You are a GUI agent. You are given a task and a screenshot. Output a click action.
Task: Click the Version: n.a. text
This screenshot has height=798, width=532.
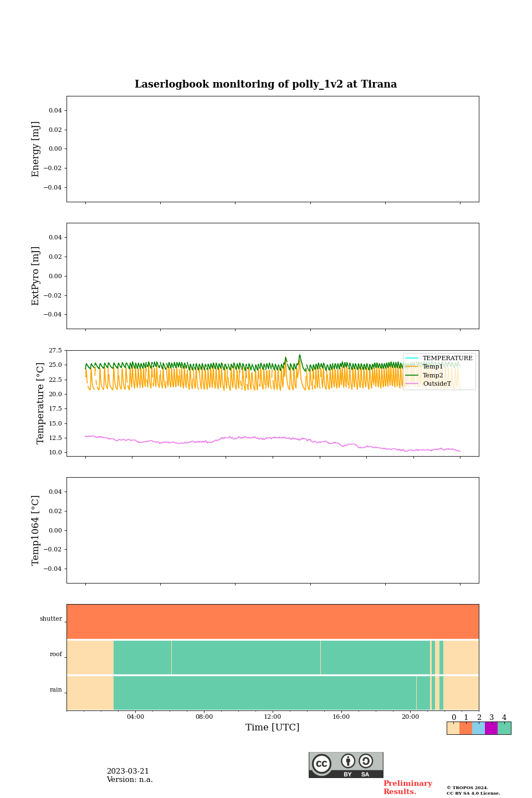130,779
